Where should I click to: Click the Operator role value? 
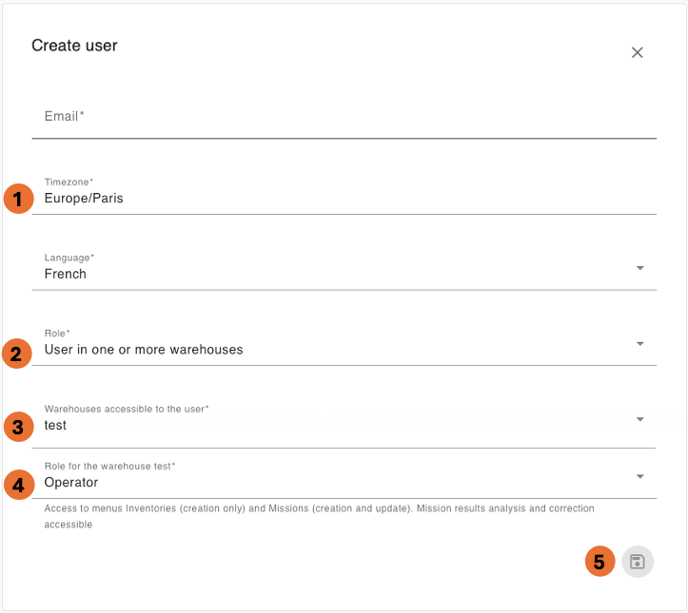click(x=71, y=483)
